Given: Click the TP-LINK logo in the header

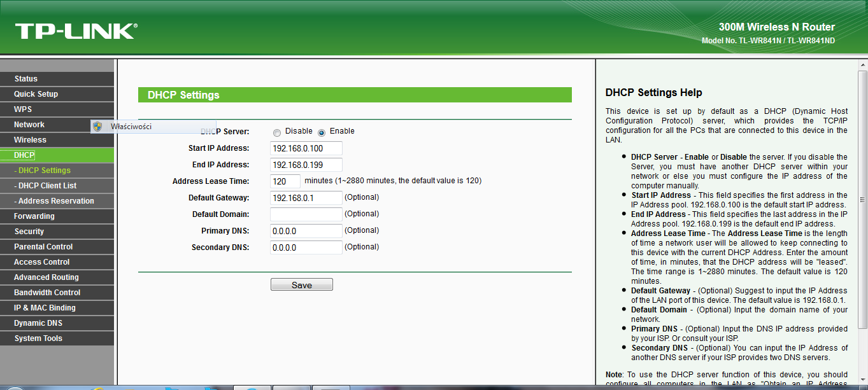Looking at the screenshot, I should click(76, 31).
